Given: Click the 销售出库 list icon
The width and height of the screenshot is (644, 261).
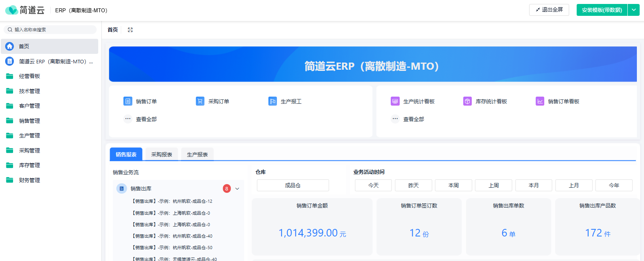Looking at the screenshot, I should point(122,189).
